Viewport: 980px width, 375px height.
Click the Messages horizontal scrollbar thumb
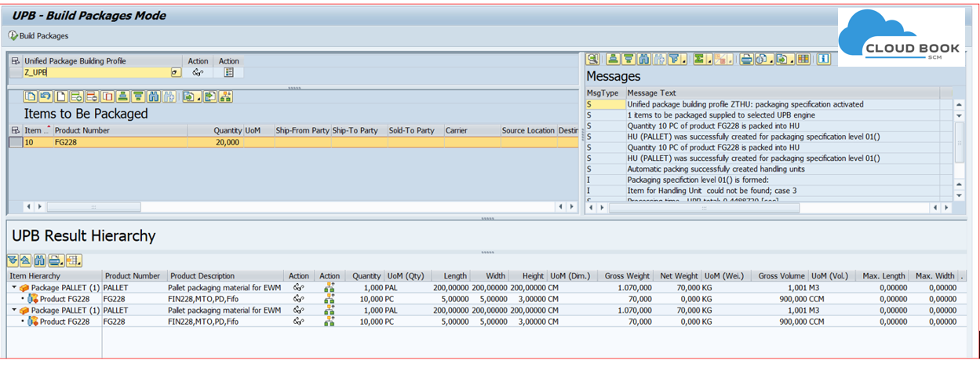(x=704, y=207)
